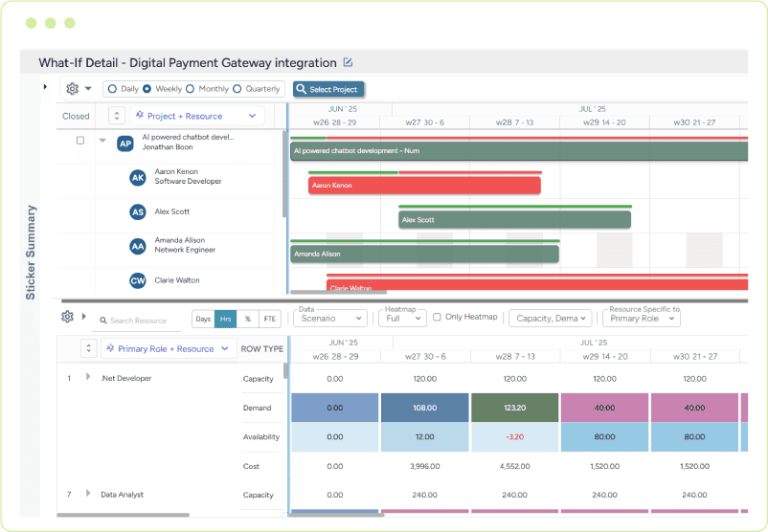The image size is (768, 532).
Task: Enable the Only Heatmap checkbox
Action: pos(438,318)
